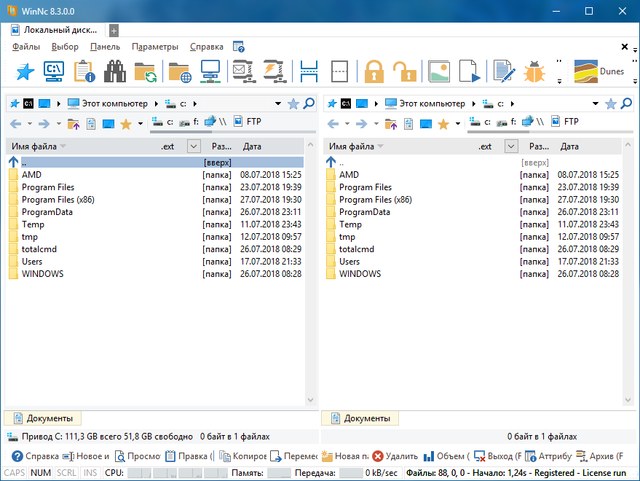
Task: Open the Файлы menu
Action: click(26, 47)
